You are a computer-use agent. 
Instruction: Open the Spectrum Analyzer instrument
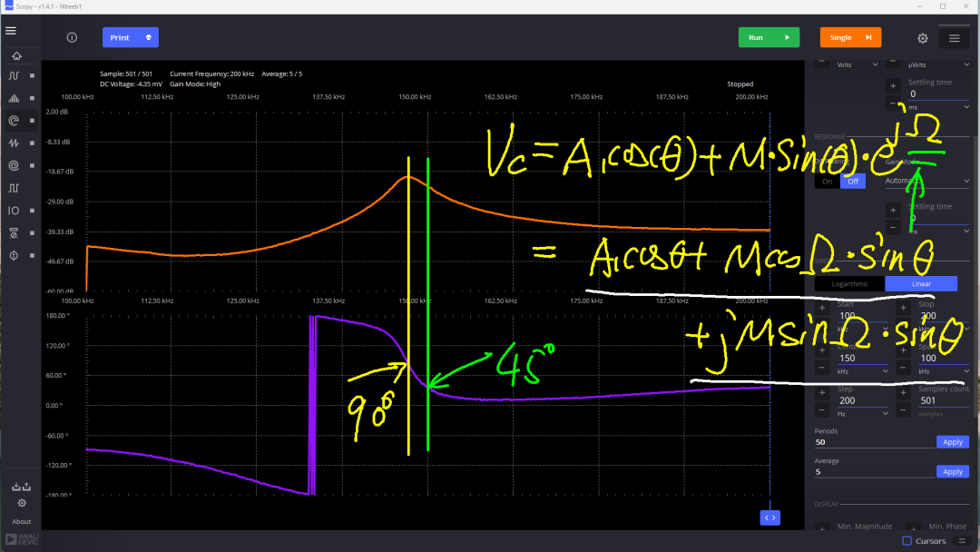(x=14, y=98)
